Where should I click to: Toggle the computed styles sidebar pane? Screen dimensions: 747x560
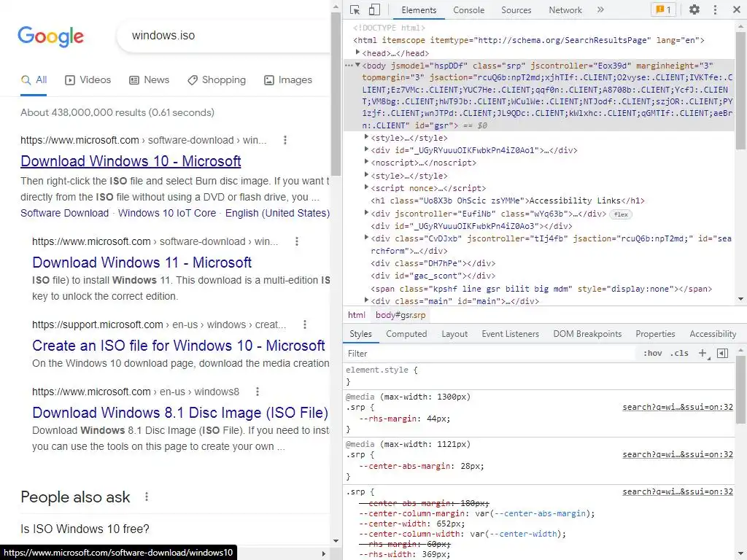point(723,354)
